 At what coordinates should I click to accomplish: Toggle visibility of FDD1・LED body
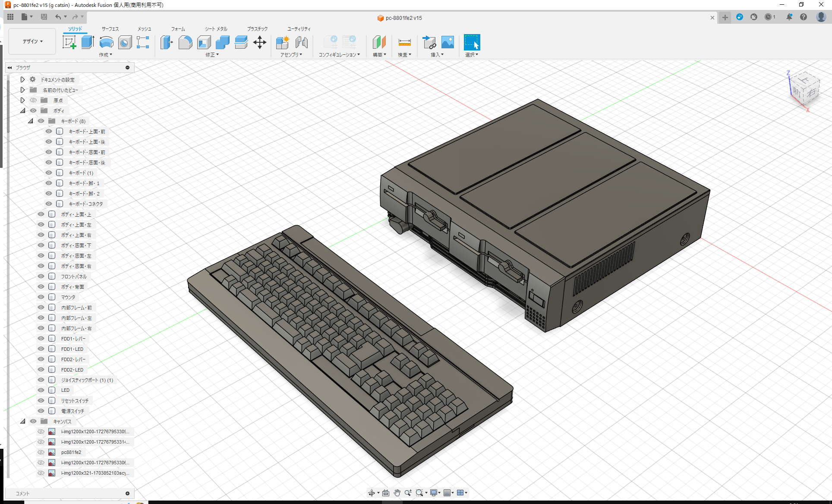pos(41,349)
